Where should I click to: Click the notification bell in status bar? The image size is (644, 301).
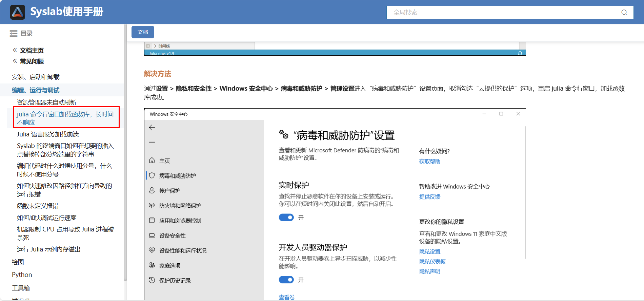tap(520, 53)
